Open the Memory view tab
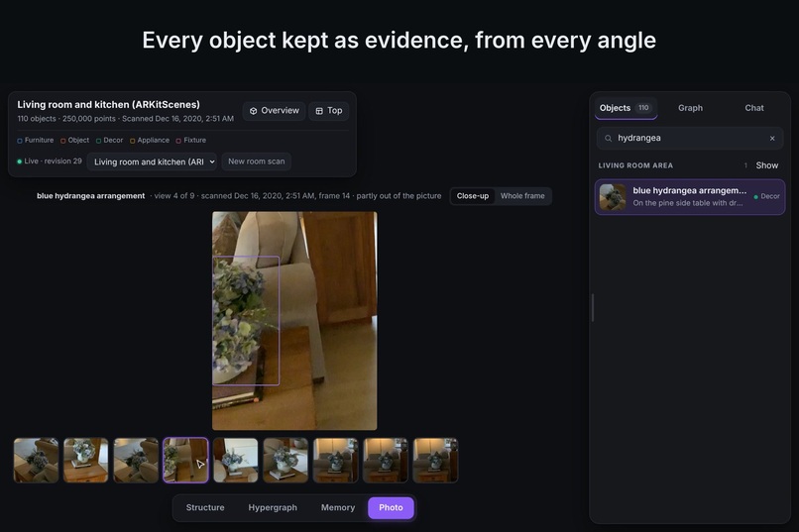The width and height of the screenshot is (799, 532). coord(338,507)
